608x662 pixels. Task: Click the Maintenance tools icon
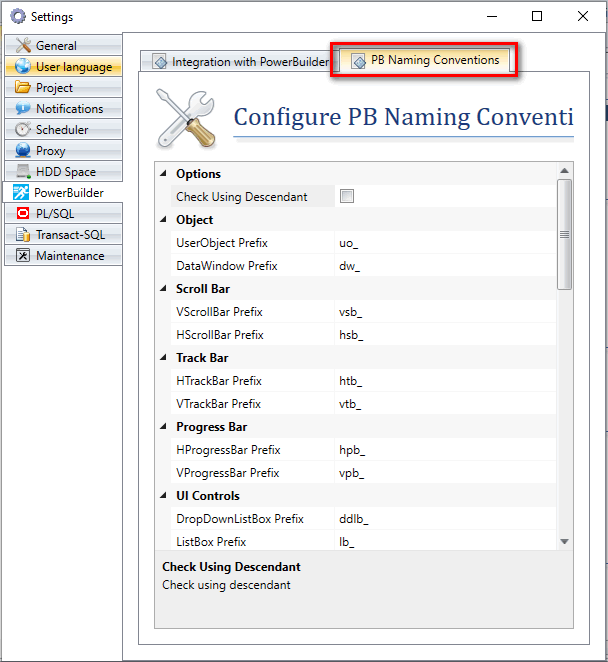(x=23, y=255)
